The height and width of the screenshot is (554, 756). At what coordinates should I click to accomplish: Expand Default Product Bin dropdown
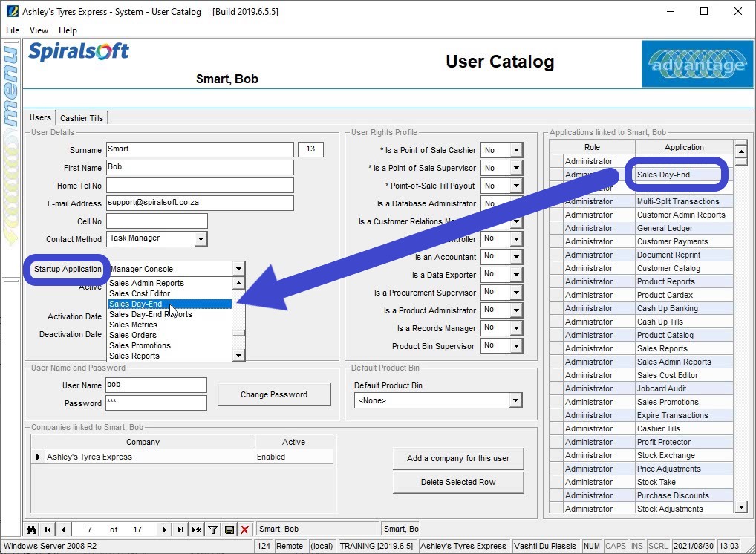515,400
